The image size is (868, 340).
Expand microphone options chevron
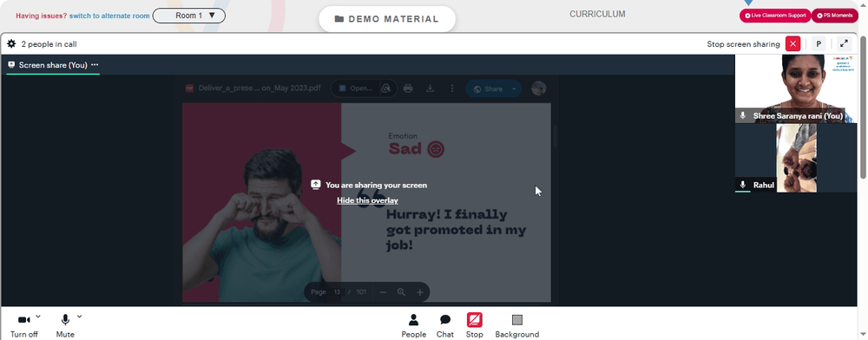[x=79, y=317]
